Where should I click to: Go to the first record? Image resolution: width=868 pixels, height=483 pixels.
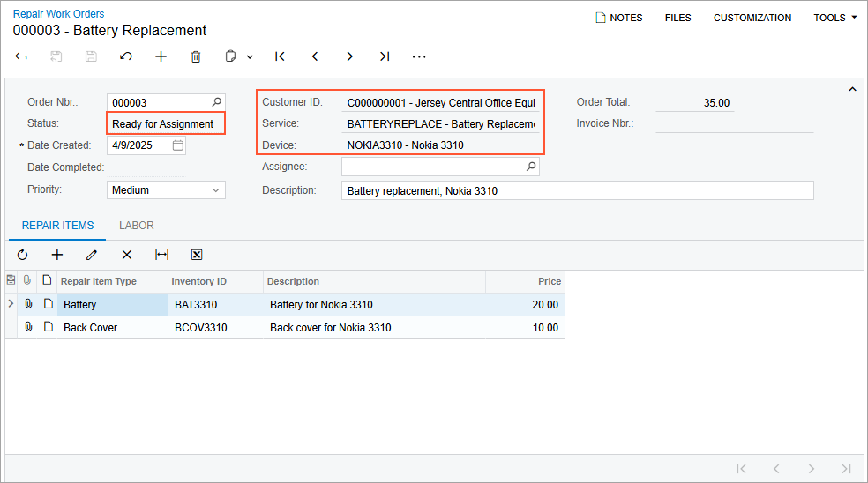(x=280, y=56)
